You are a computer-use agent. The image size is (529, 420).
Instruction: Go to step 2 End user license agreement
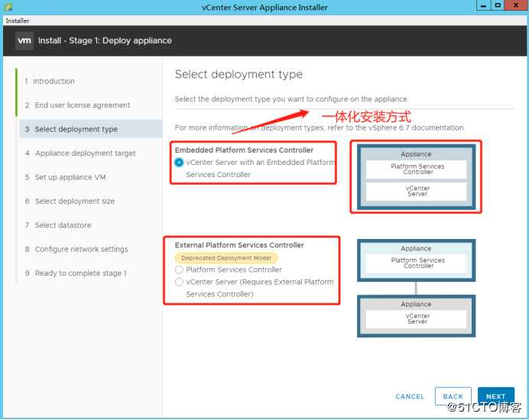pyautogui.click(x=77, y=105)
